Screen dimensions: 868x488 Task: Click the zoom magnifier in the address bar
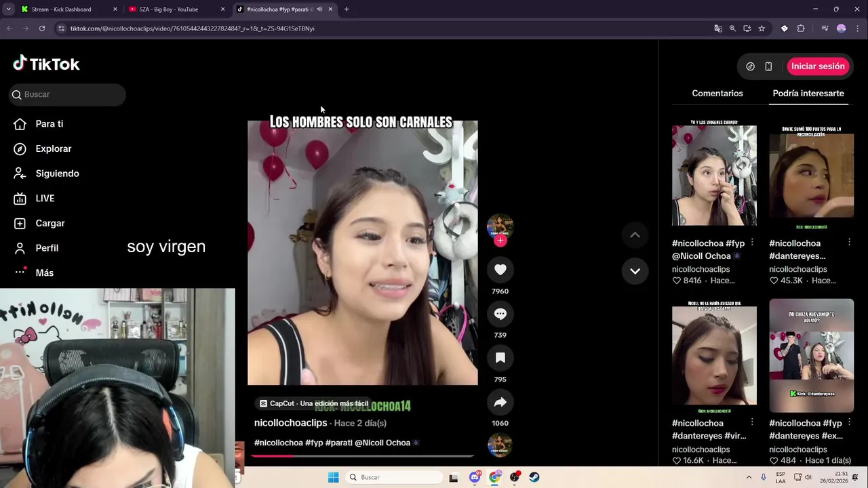tap(732, 28)
